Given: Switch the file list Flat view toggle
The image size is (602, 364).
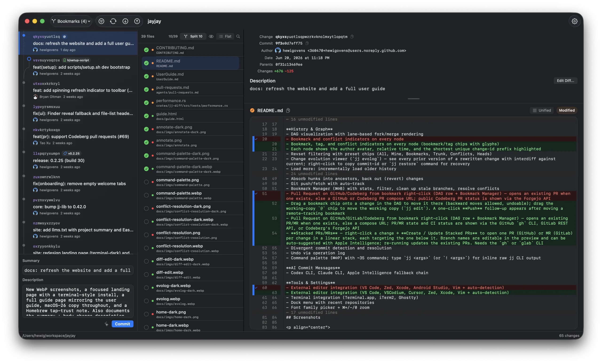Looking at the screenshot, I should click(x=225, y=36).
